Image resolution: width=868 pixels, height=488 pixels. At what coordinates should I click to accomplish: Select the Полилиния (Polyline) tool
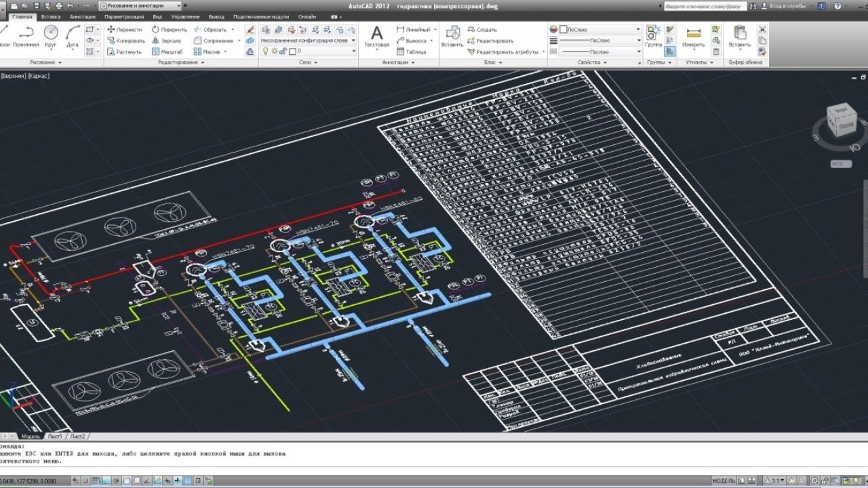pyautogui.click(x=26, y=37)
